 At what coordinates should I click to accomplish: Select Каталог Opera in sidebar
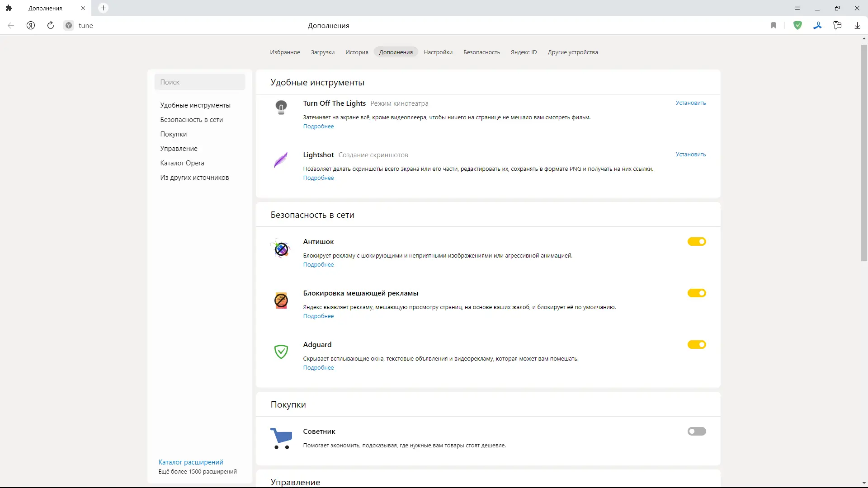click(182, 163)
